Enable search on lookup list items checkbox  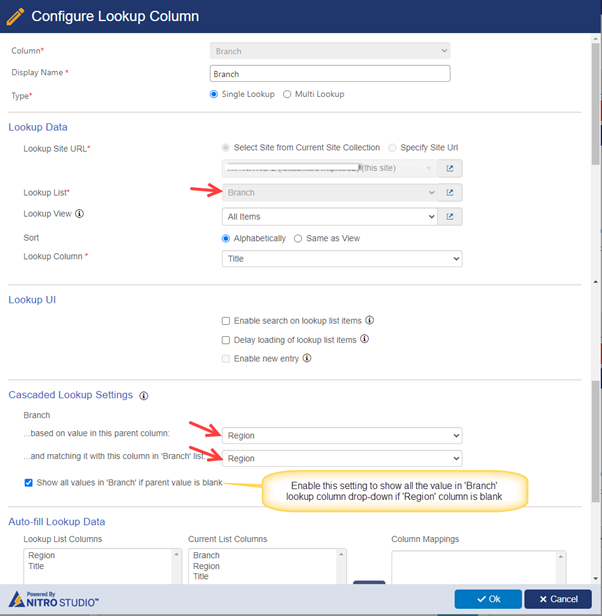[x=226, y=321]
